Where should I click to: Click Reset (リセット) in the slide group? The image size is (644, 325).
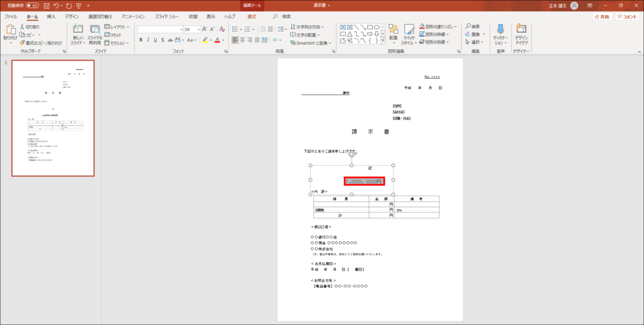click(113, 35)
